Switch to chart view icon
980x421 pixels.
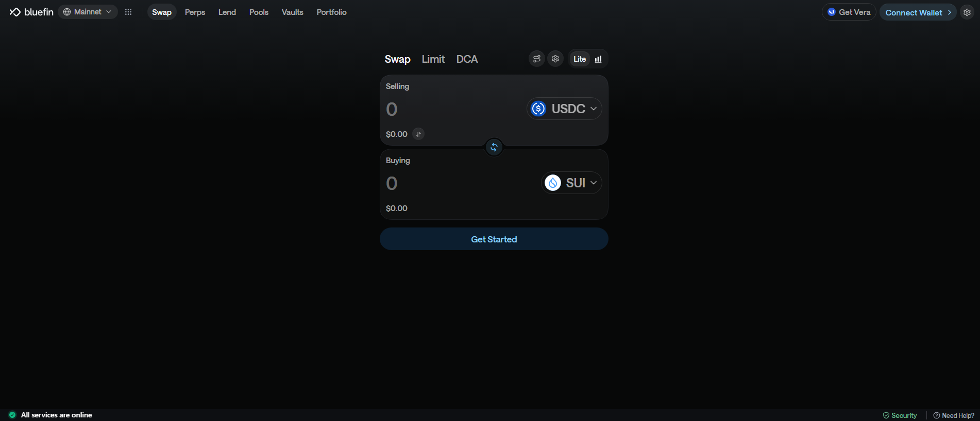coord(598,59)
